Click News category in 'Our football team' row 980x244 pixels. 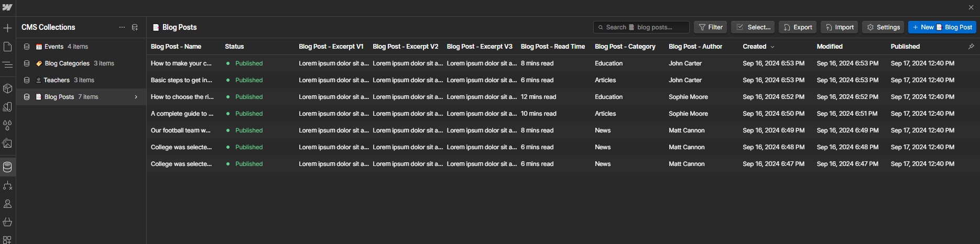pyautogui.click(x=603, y=130)
